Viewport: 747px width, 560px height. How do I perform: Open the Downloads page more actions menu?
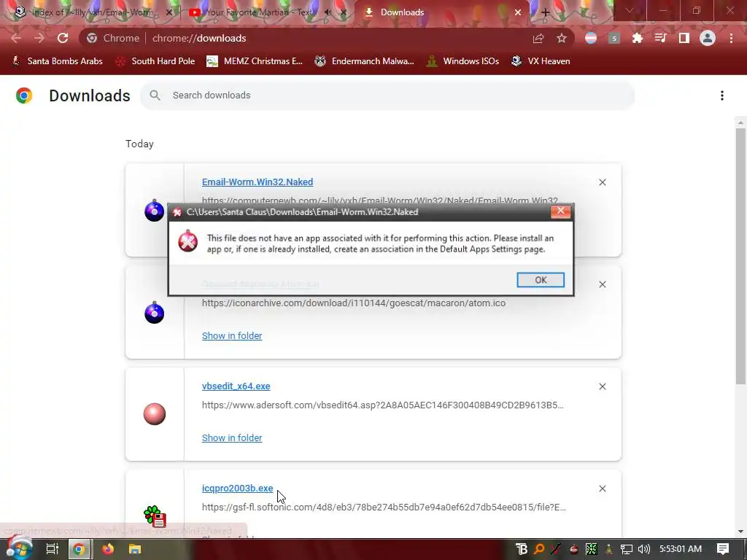click(x=721, y=96)
